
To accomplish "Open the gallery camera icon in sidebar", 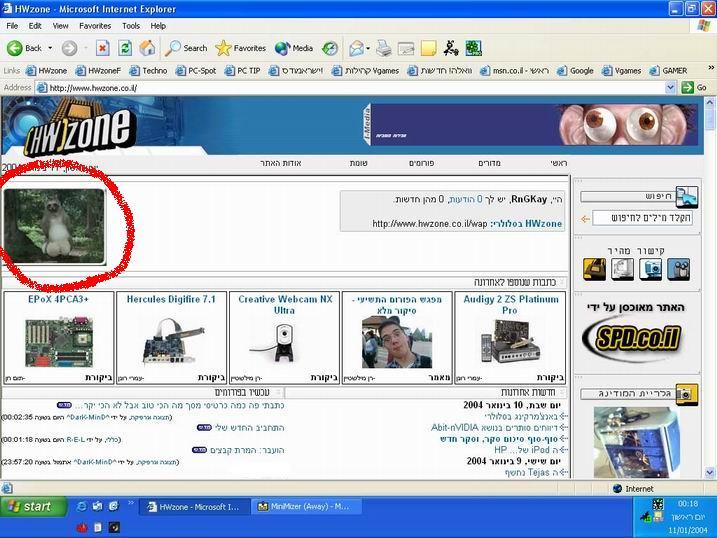I will coord(687,394).
